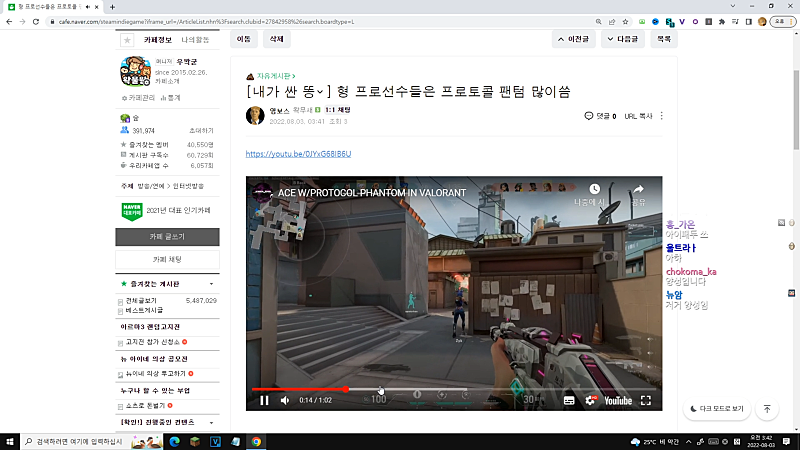
Task: Open a new browser tab
Action: click(112, 7)
